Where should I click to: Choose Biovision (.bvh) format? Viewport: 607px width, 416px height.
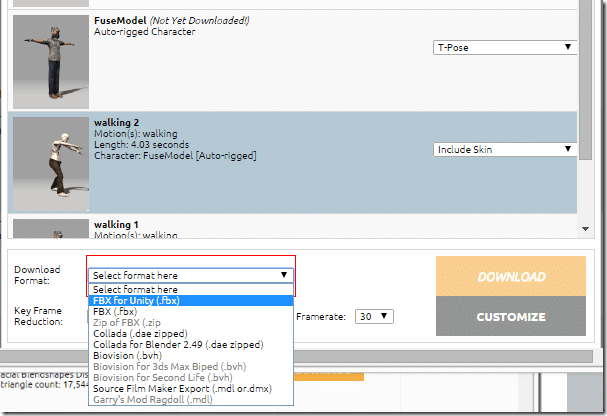(x=190, y=355)
